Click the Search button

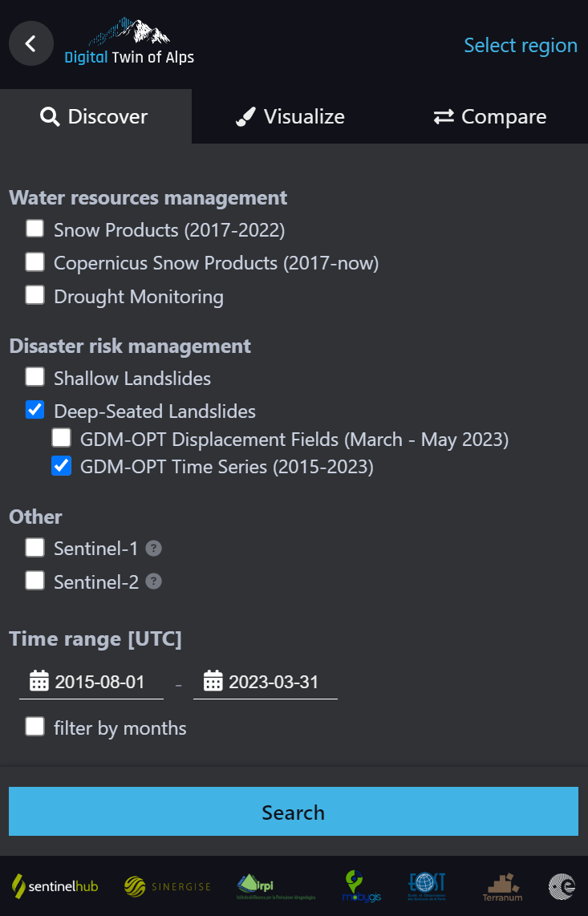[294, 812]
